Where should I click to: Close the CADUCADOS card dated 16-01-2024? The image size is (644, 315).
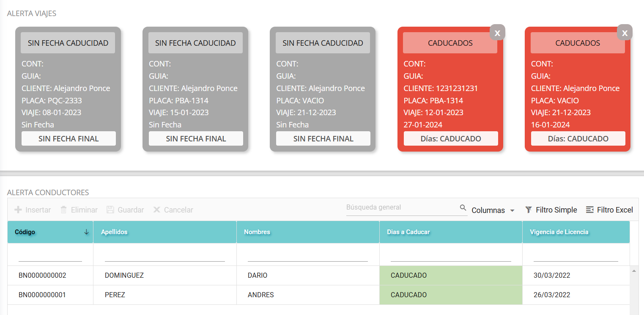625,33
